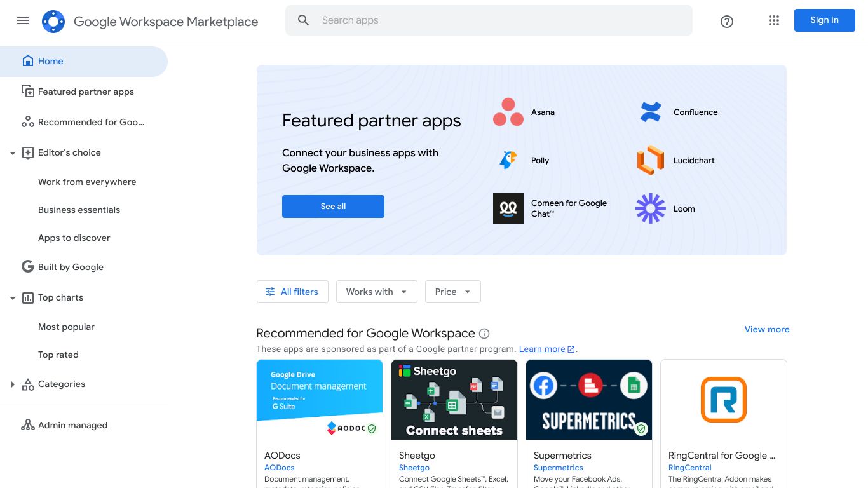Click in the Search apps field
868x488 pixels.
coord(489,20)
